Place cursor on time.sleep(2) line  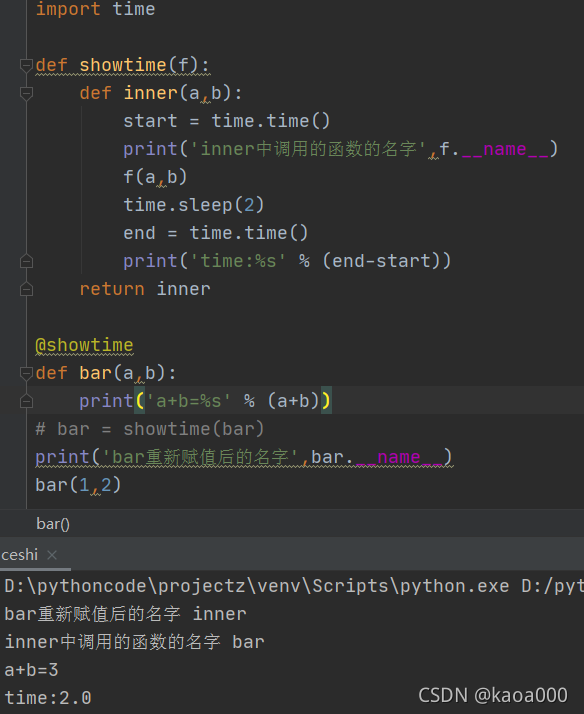pyautogui.click(x=193, y=205)
